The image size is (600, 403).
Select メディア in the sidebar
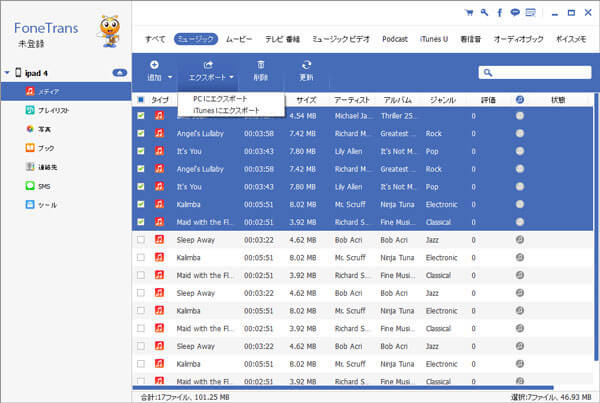click(x=66, y=91)
